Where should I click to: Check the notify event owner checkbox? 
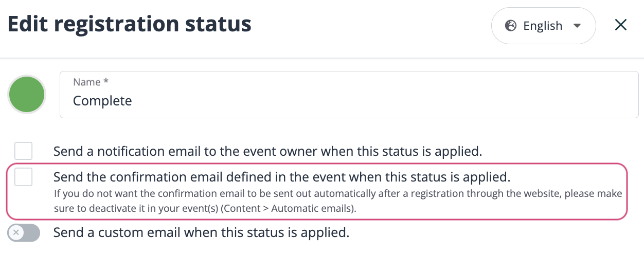point(24,151)
